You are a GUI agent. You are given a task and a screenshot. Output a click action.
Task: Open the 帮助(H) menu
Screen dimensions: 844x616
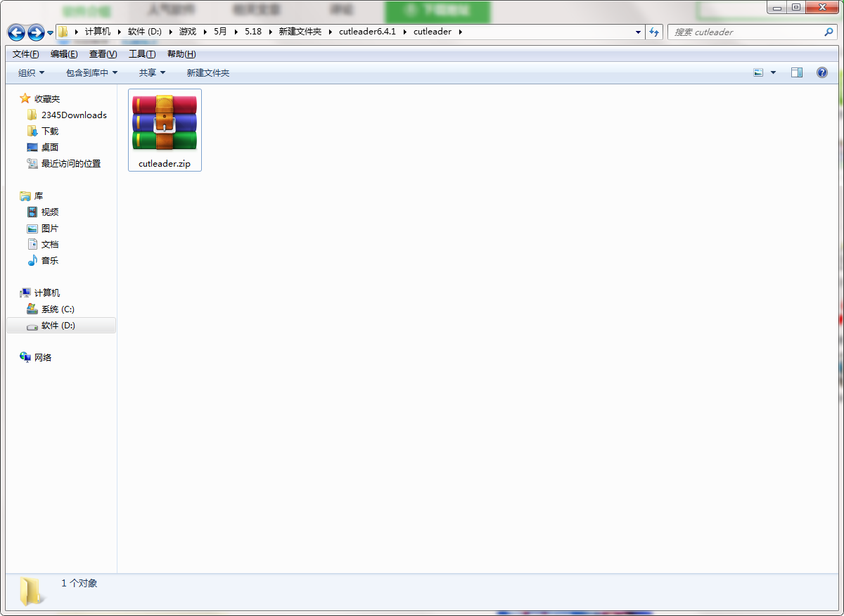pos(181,54)
